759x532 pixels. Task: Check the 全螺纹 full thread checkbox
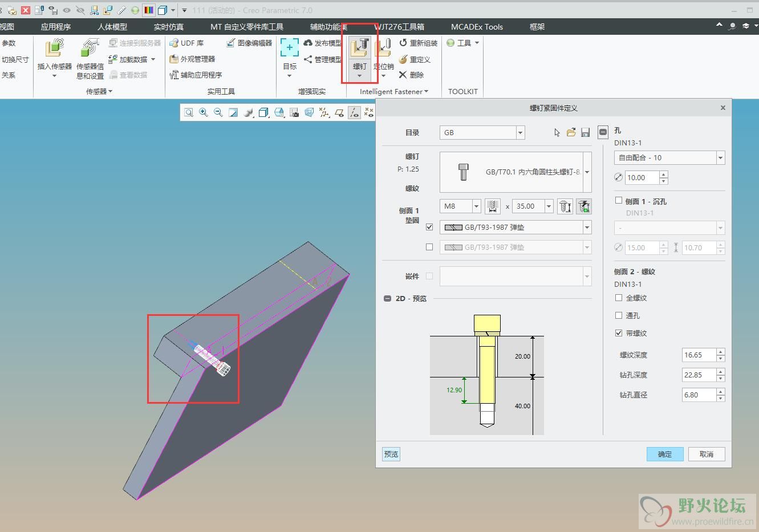coord(619,298)
